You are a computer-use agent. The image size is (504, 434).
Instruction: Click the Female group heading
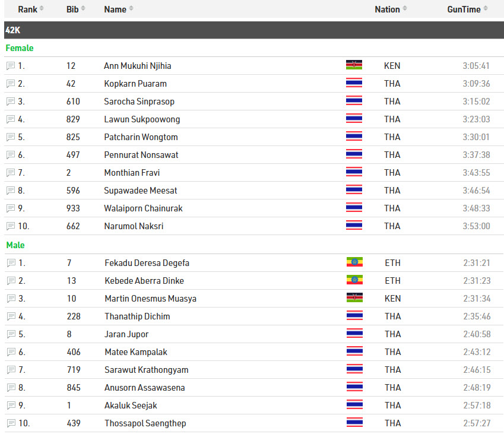(20, 48)
